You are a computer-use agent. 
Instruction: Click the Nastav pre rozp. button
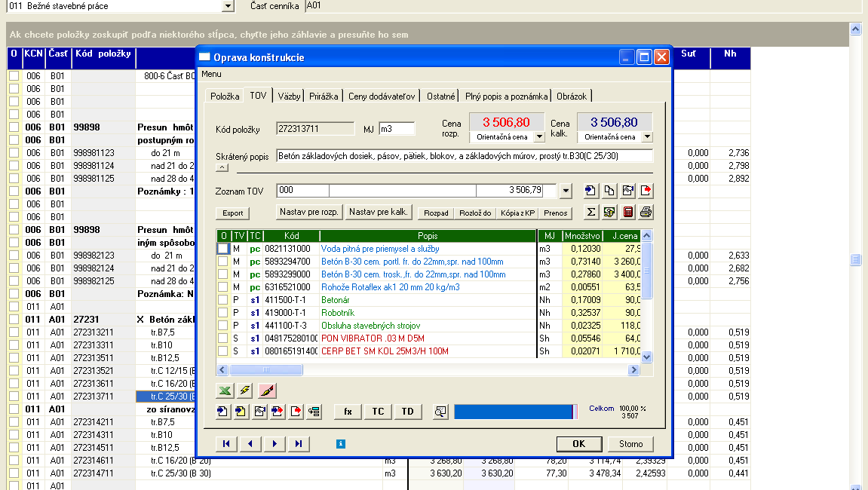pos(309,212)
